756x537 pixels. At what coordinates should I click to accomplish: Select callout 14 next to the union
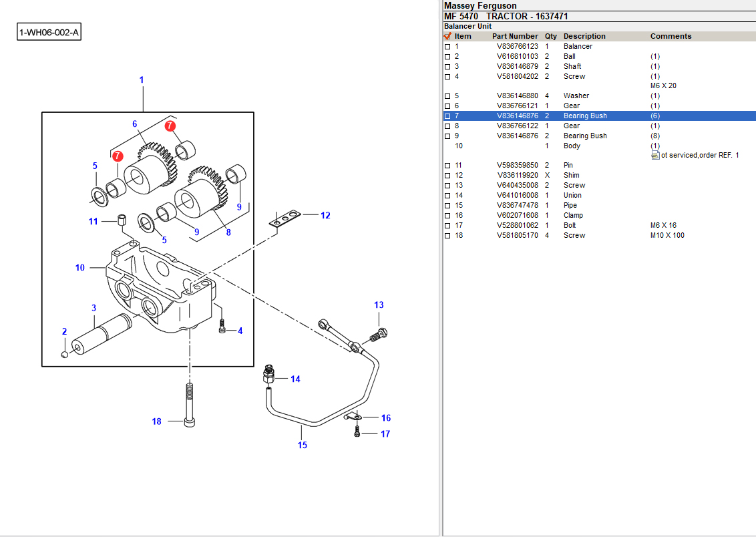click(295, 379)
